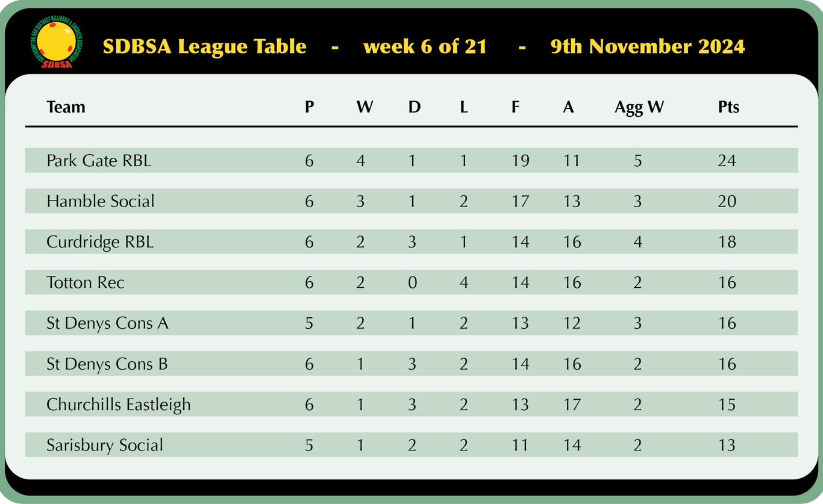Click the D column header

(x=415, y=107)
